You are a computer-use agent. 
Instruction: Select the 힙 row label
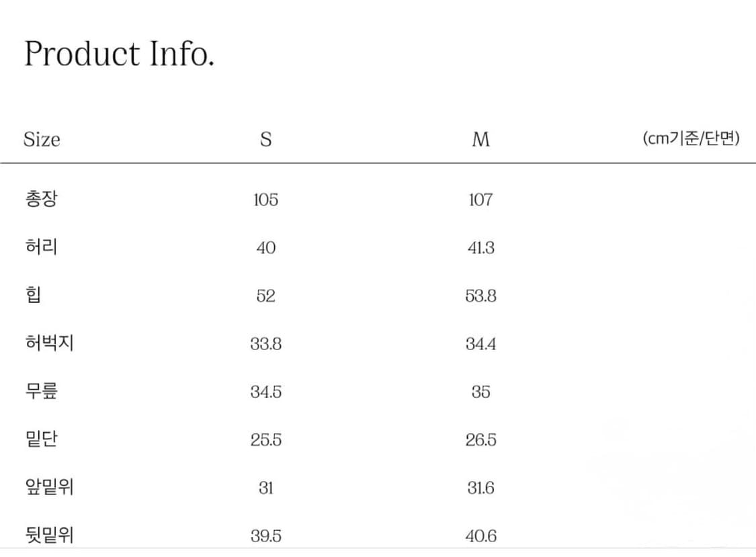pyautogui.click(x=33, y=296)
